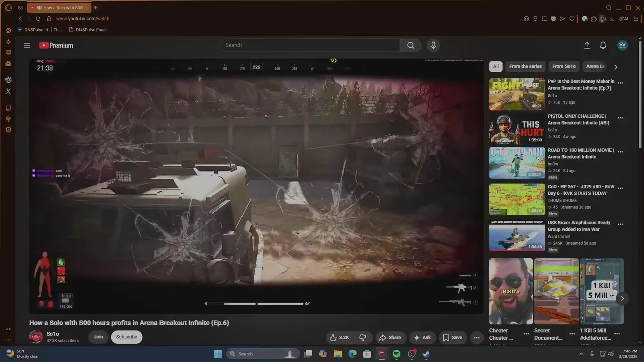View site security padlock info
644x362 pixels.
click(49, 19)
